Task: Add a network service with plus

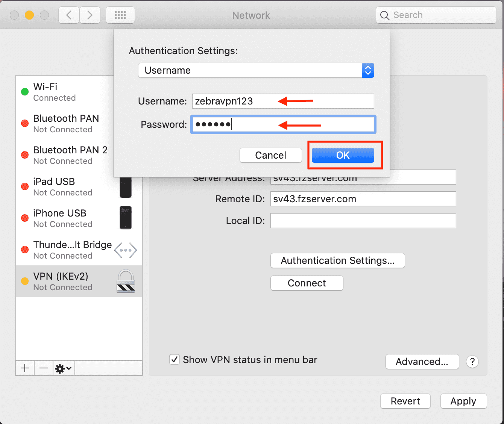Action: pos(25,368)
